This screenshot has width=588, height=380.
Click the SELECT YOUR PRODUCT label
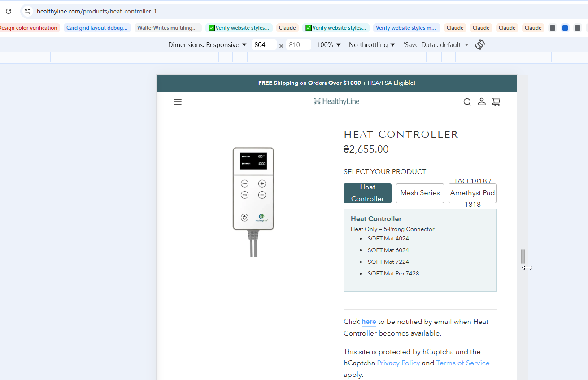[385, 172]
